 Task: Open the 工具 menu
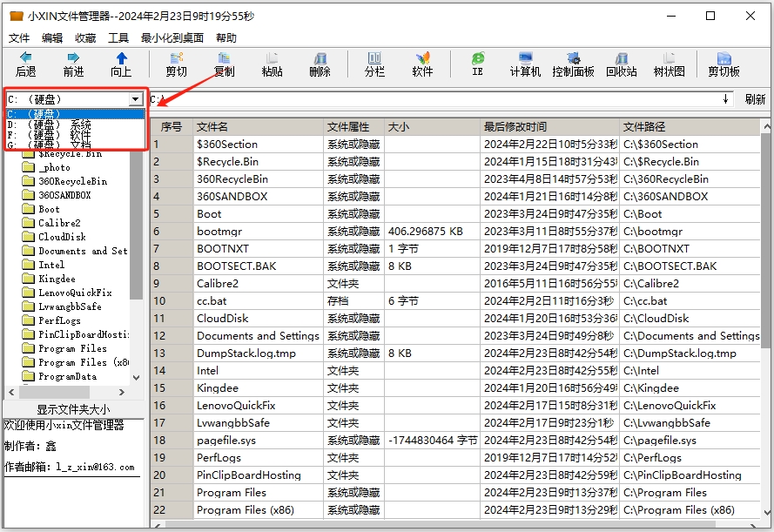click(118, 38)
